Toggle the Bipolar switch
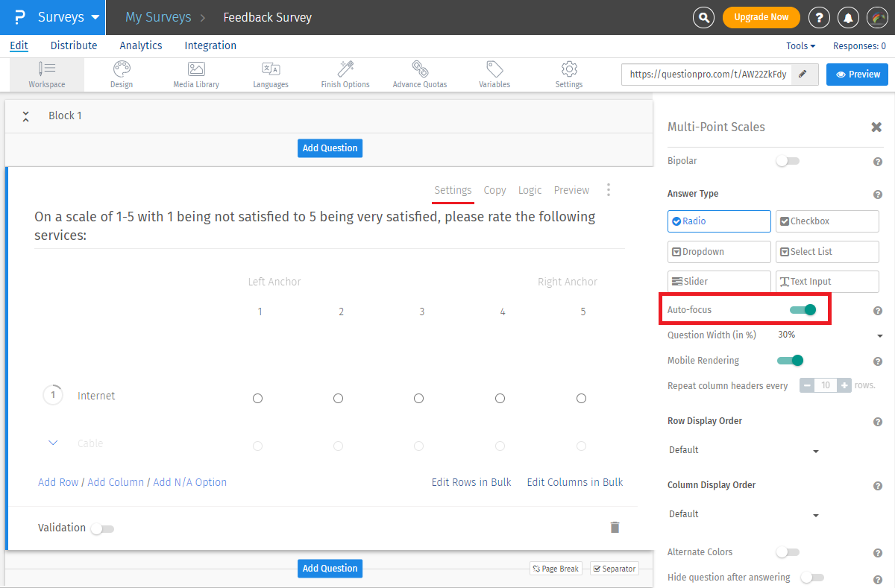895x588 pixels. click(787, 161)
